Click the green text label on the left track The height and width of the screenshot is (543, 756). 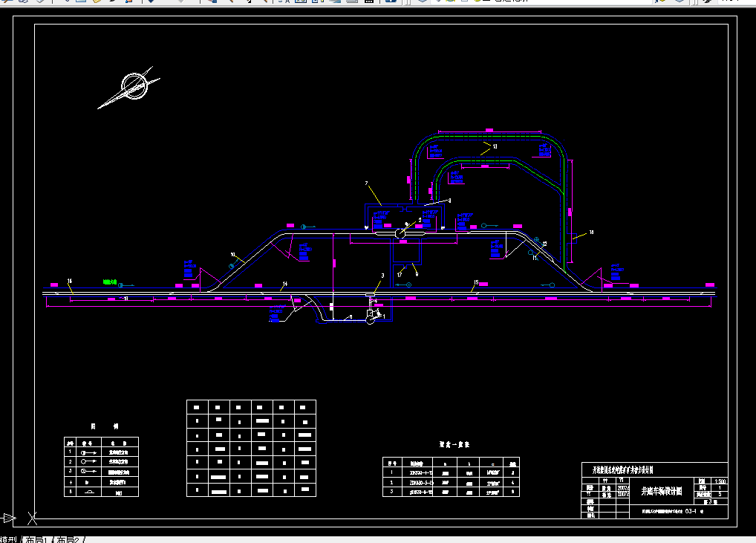point(110,282)
